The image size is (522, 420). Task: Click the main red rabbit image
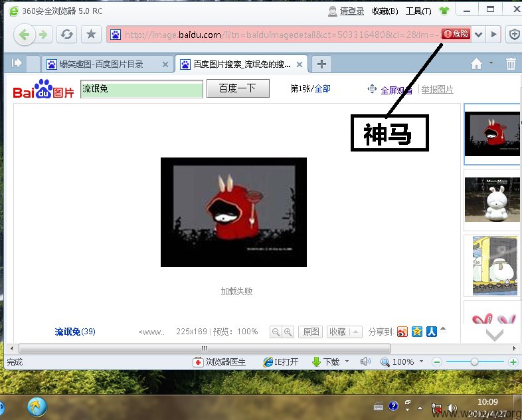point(234,212)
